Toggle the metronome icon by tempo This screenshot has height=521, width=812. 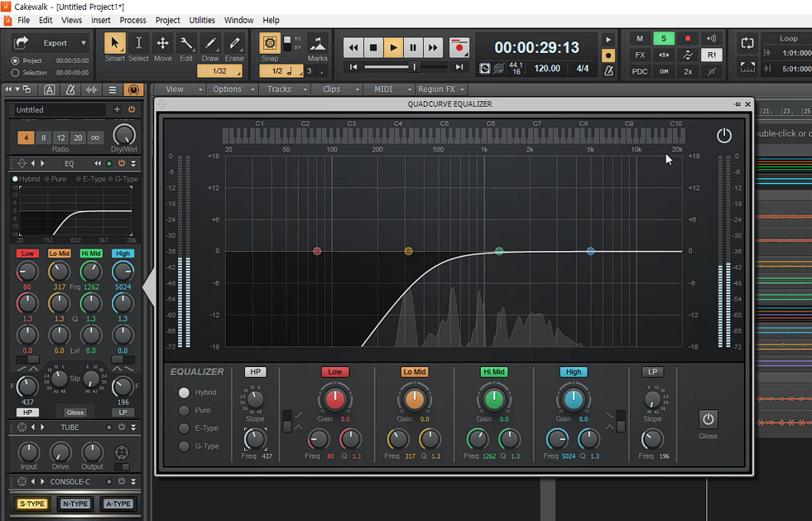(609, 70)
